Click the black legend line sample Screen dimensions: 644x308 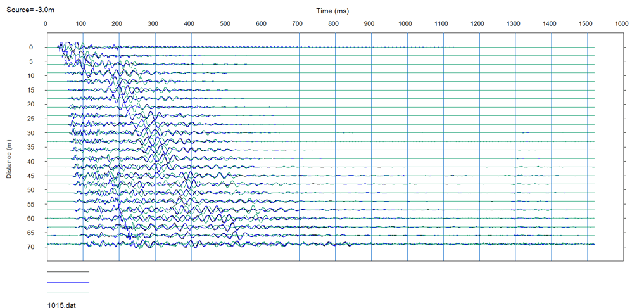pos(68,271)
